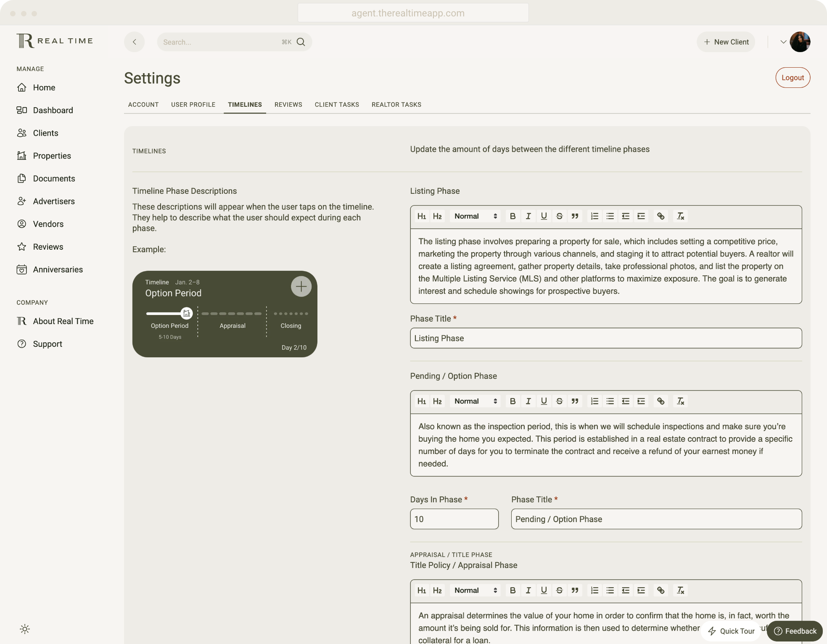The height and width of the screenshot is (644, 827).
Task: Click the indent icon in Listing Phase toolbar
Action: (640, 216)
